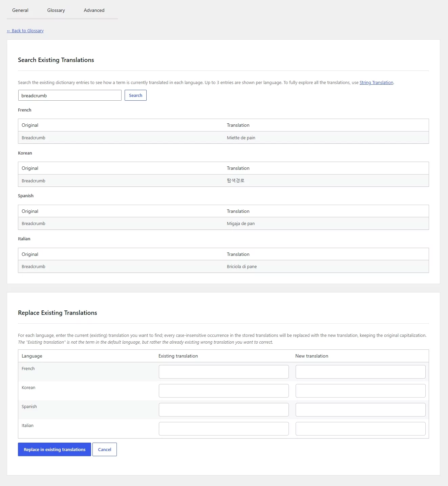Select the Korean existing translation input

(x=223, y=391)
